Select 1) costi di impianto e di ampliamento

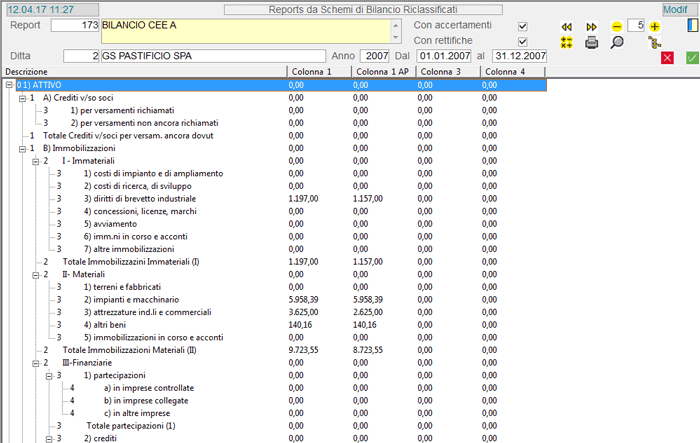pyautogui.click(x=154, y=173)
